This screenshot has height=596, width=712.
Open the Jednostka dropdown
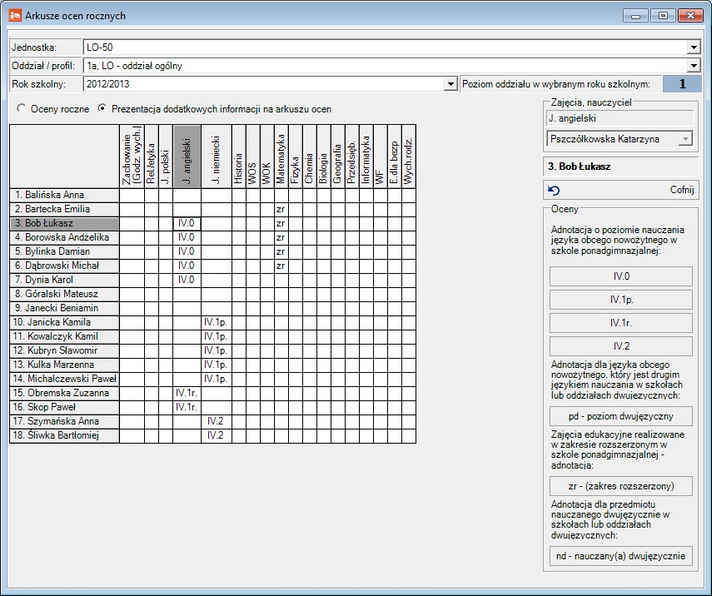(x=693, y=47)
